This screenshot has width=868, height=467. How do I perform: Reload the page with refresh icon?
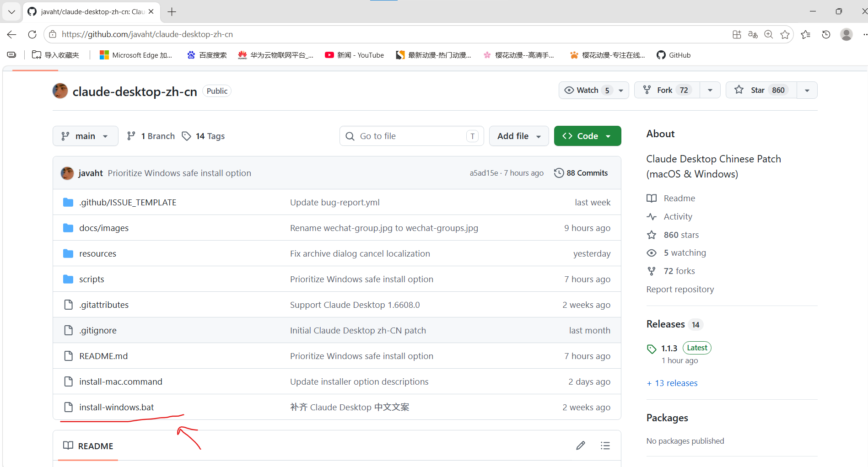pos(32,34)
